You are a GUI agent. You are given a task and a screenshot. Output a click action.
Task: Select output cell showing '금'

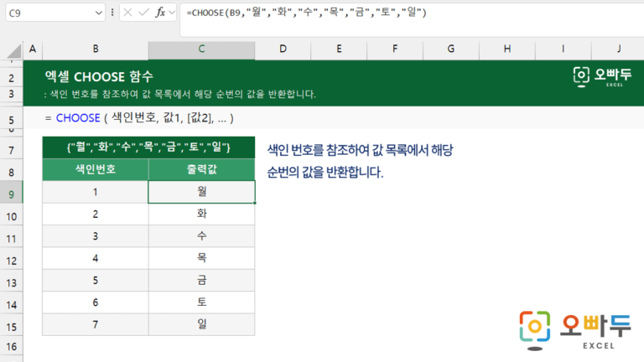point(201,281)
